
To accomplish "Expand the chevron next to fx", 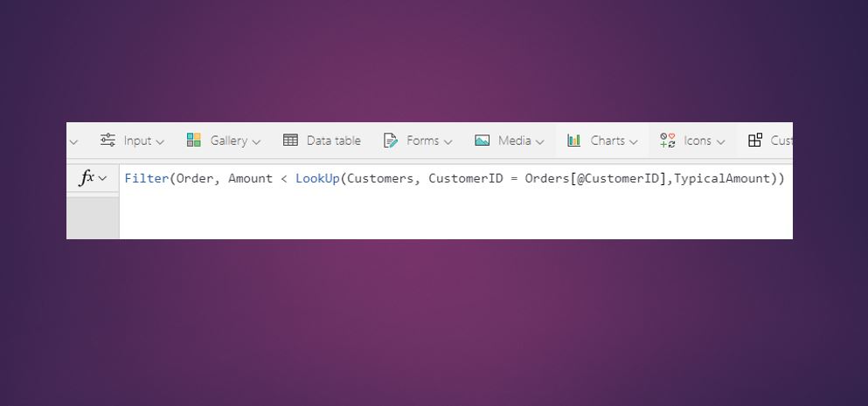I will (x=103, y=179).
